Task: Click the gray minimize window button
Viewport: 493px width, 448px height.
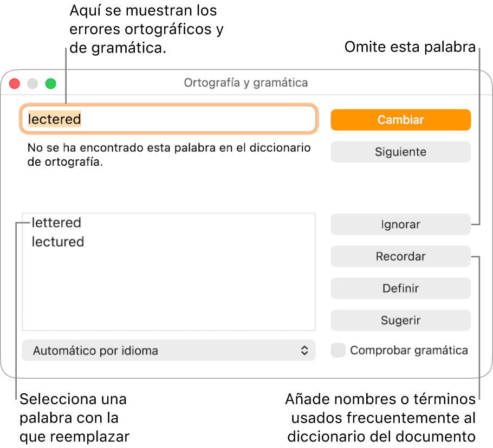Action: (x=33, y=83)
